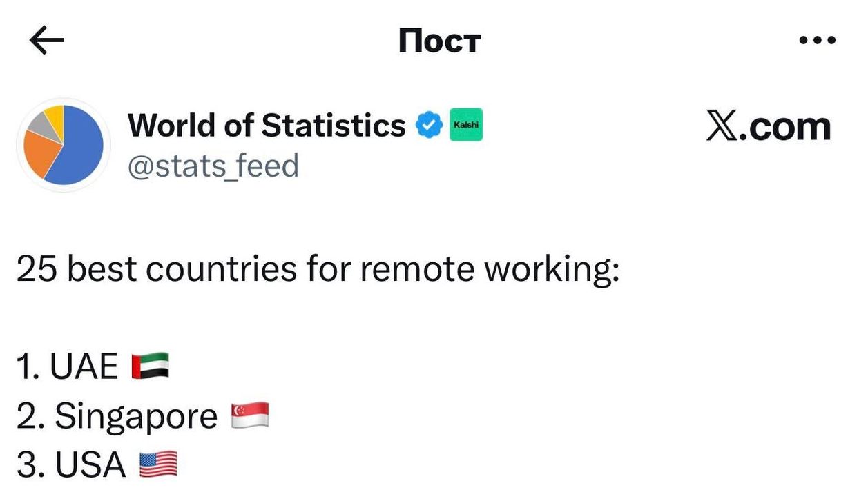Click the Пост header title

438,41
